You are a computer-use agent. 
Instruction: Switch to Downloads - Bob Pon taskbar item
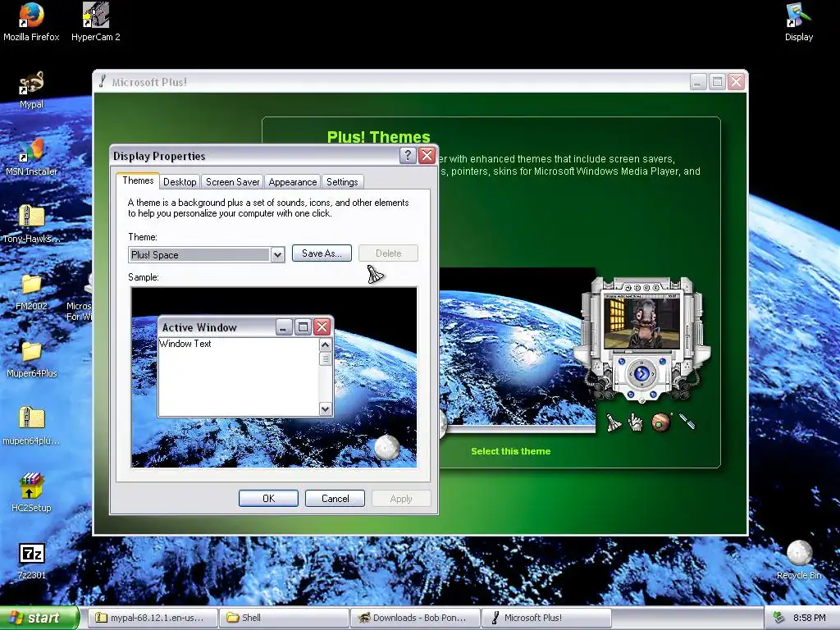pos(416,618)
